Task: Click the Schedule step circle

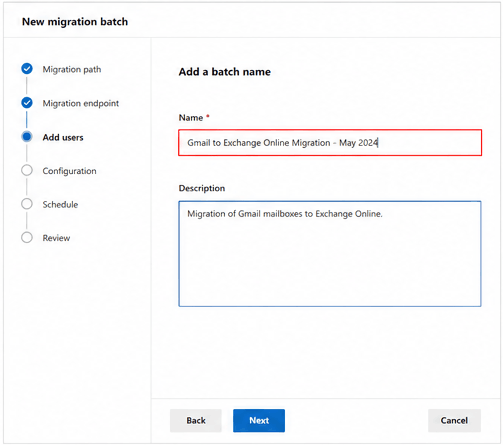Action: [27, 204]
